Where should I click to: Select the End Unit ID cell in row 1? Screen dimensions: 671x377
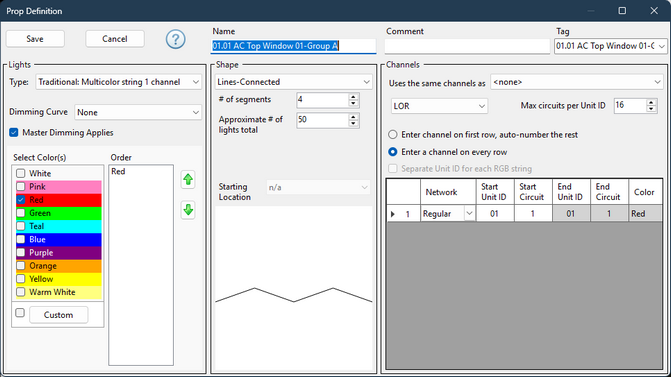point(571,214)
